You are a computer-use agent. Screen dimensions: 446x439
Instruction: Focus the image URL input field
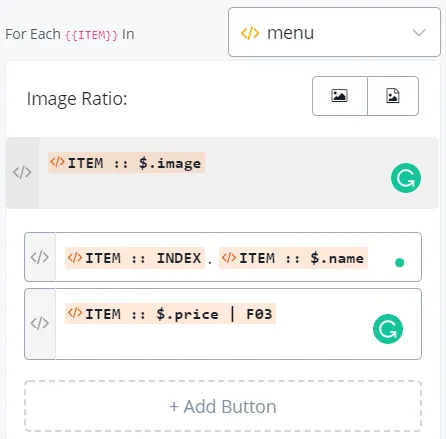[238, 173]
